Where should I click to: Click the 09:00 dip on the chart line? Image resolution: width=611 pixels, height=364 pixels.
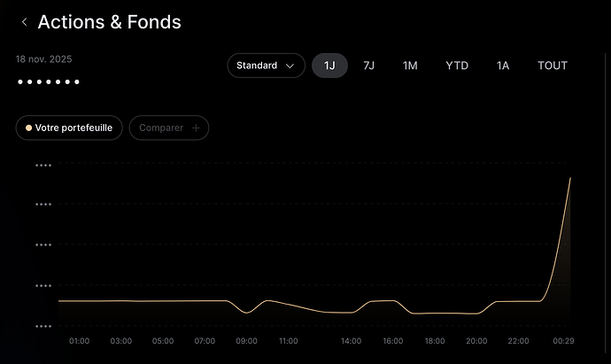[x=248, y=312]
